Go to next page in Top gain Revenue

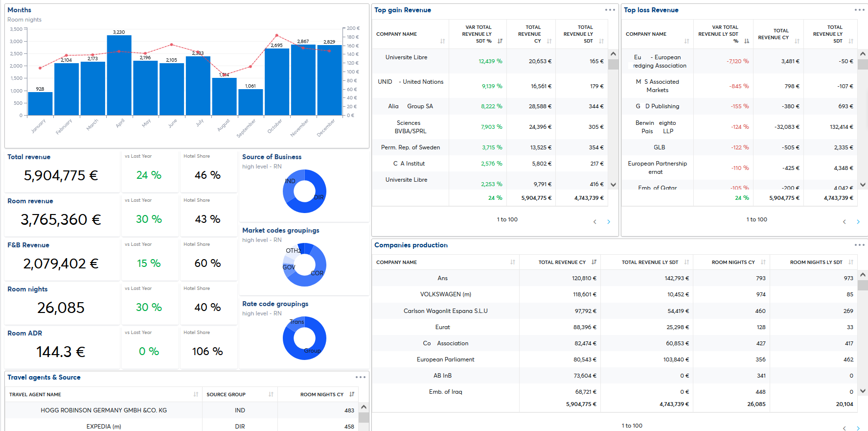tap(609, 222)
